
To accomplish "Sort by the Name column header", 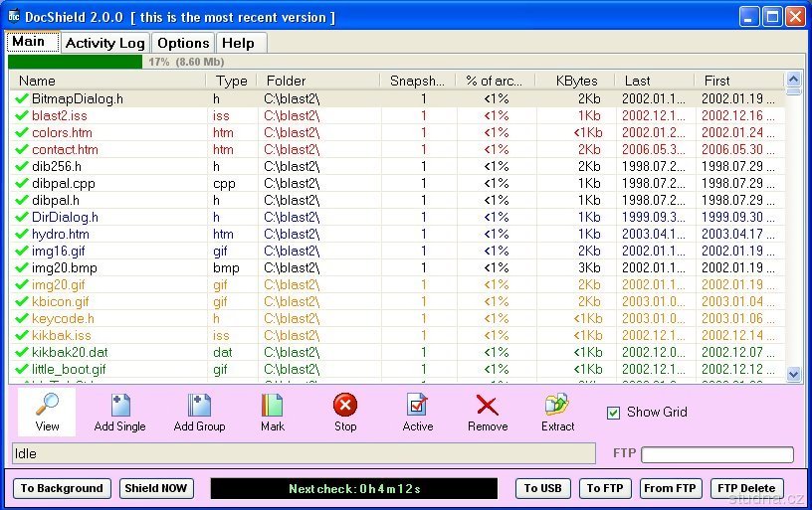I will 107,81.
